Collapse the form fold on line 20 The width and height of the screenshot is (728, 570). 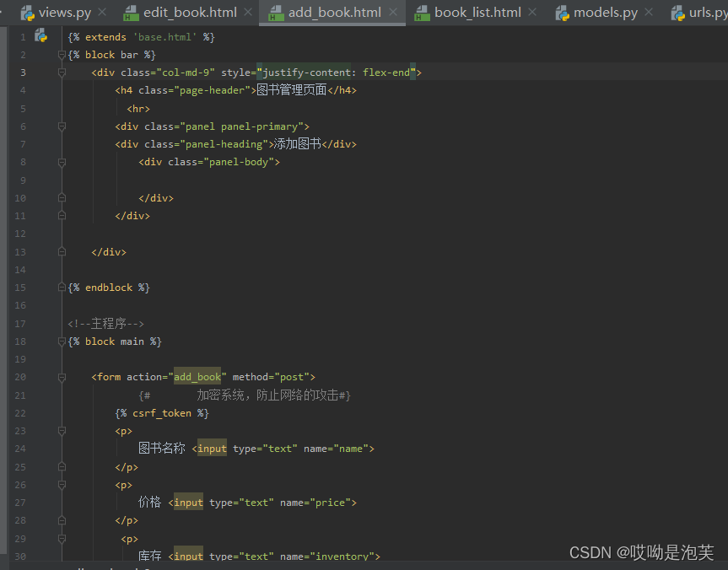pos(62,378)
